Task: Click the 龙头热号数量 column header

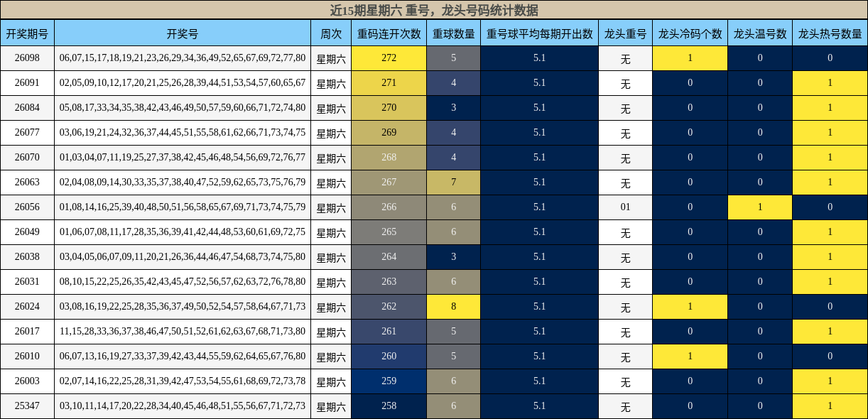Action: click(x=829, y=32)
